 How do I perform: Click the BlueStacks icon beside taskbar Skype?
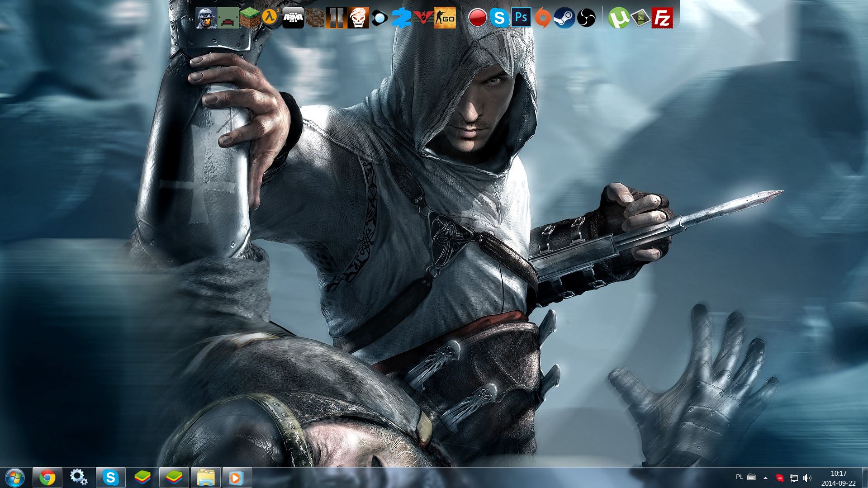[142, 478]
